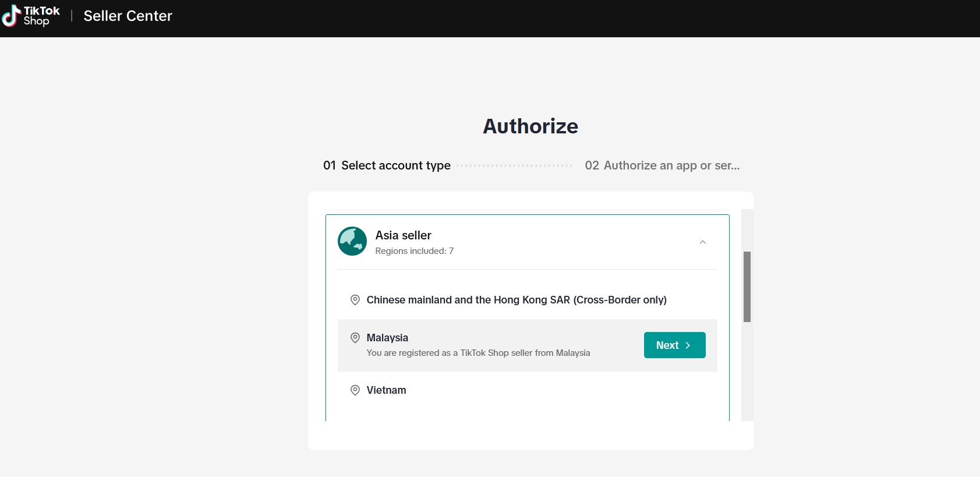Click the Asia seller globe icon
The height and width of the screenshot is (477, 980).
point(352,241)
